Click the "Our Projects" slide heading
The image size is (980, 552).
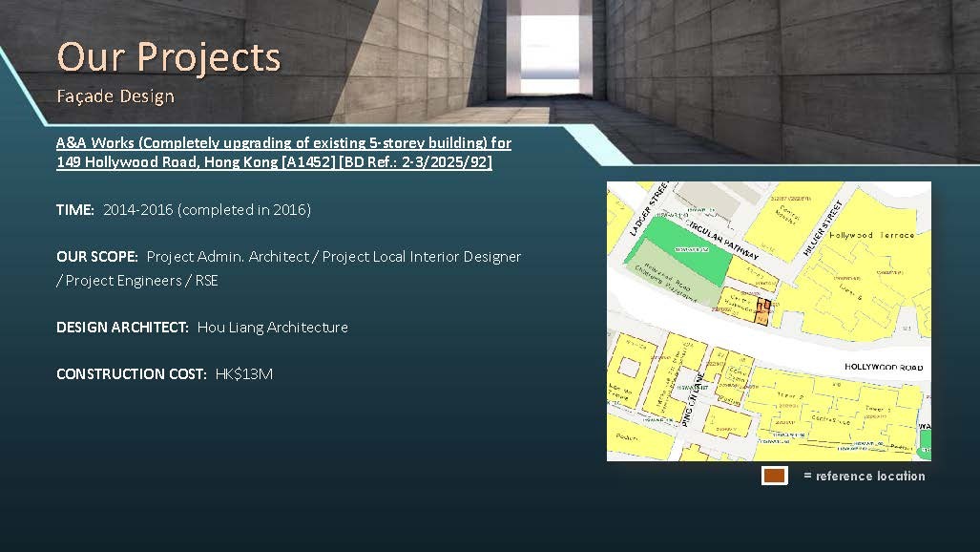[x=169, y=57]
